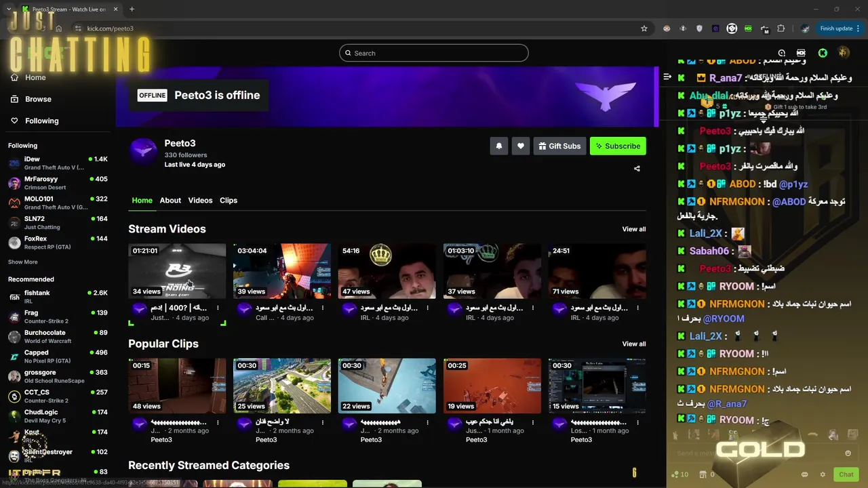Click Finish update in the browser

(x=836, y=28)
